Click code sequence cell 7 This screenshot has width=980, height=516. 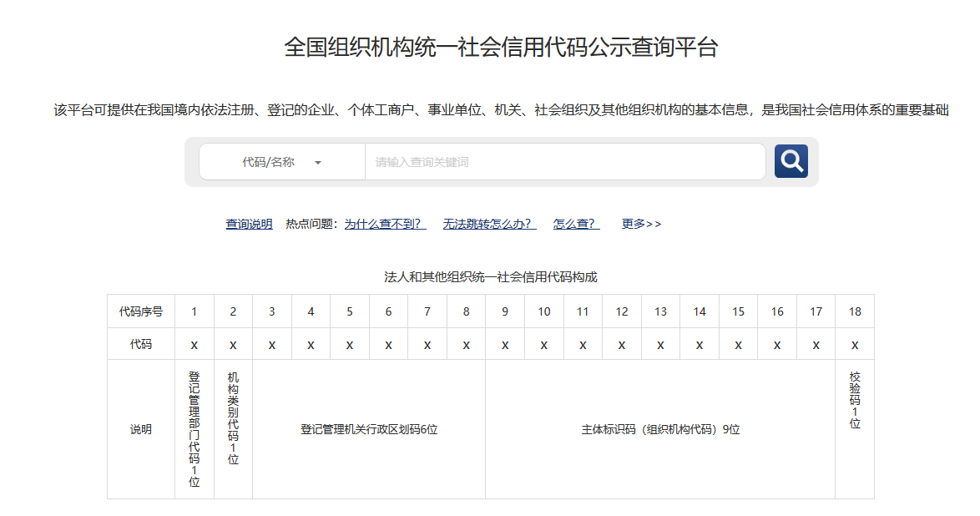[427, 311]
